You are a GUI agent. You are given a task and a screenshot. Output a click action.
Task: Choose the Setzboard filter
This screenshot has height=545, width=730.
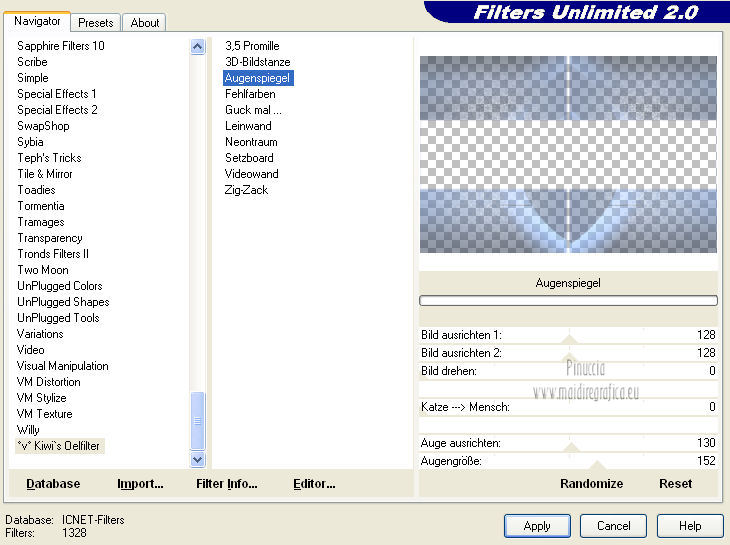(x=249, y=158)
